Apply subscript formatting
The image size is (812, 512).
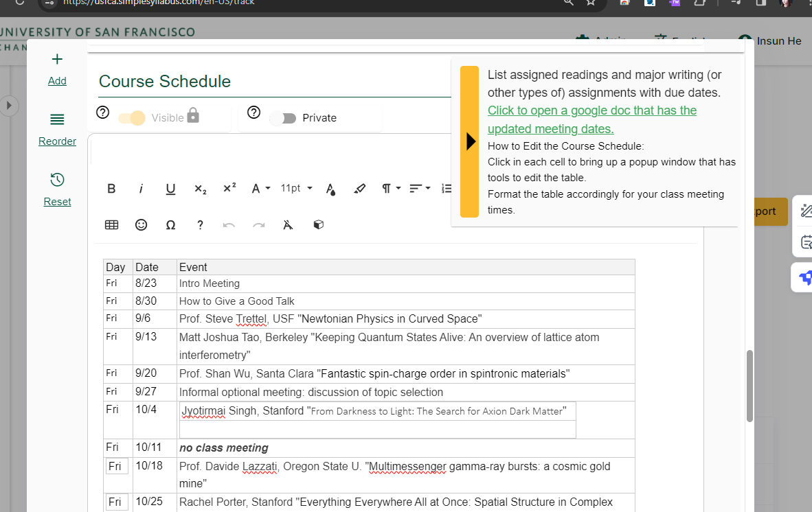(200, 189)
